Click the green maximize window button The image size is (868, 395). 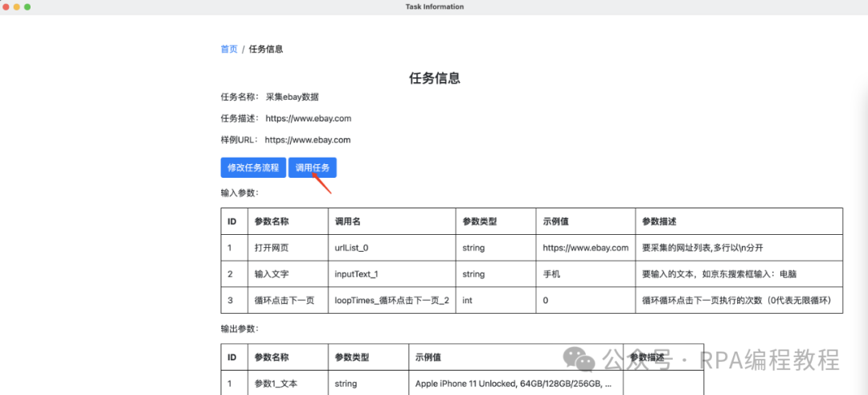pyautogui.click(x=27, y=6)
